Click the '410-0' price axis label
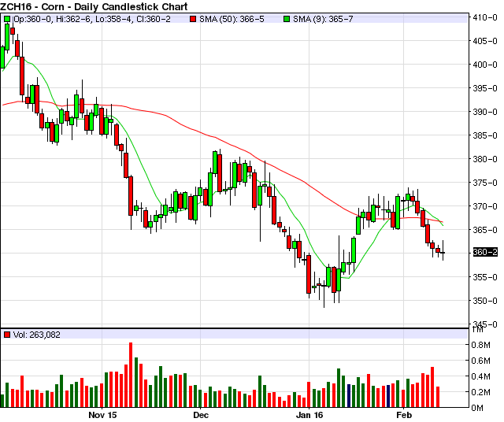504x422 pixels. 485,17
